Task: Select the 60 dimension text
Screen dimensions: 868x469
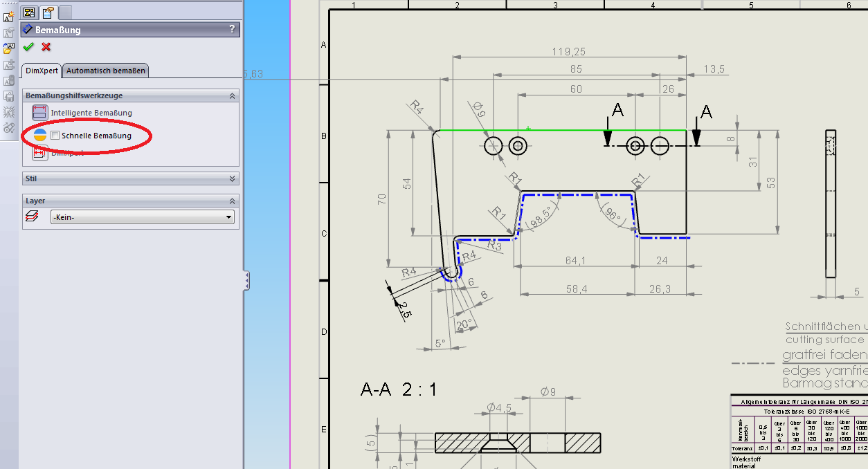Action: coord(576,89)
